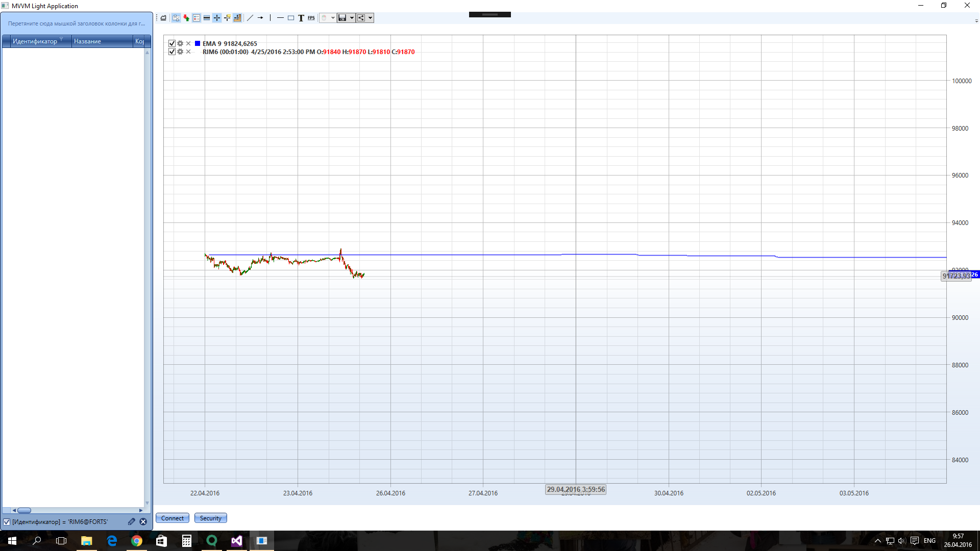The image size is (980, 551).
Task: Toggle the FPS display icon
Action: [311, 18]
